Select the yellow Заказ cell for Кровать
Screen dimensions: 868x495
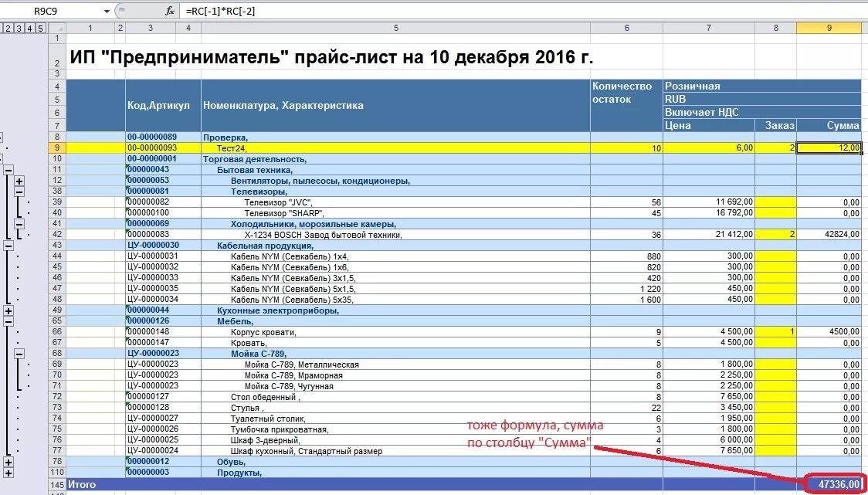coord(775,344)
